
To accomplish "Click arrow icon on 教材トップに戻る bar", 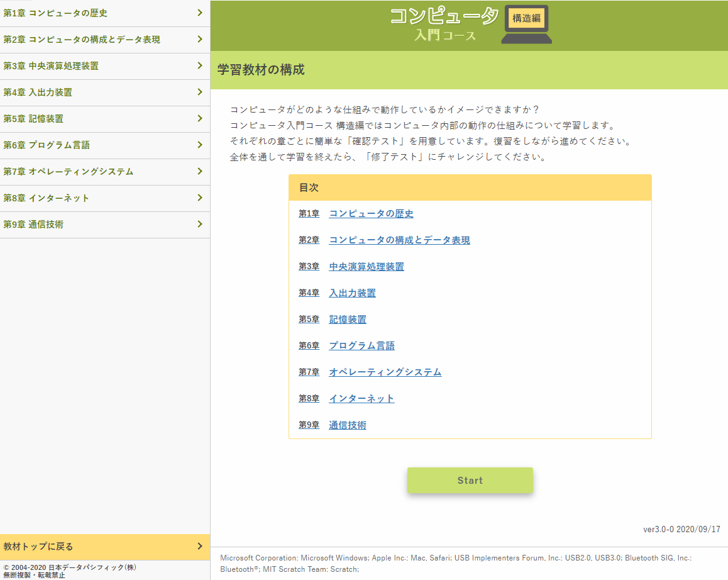I will (199, 546).
